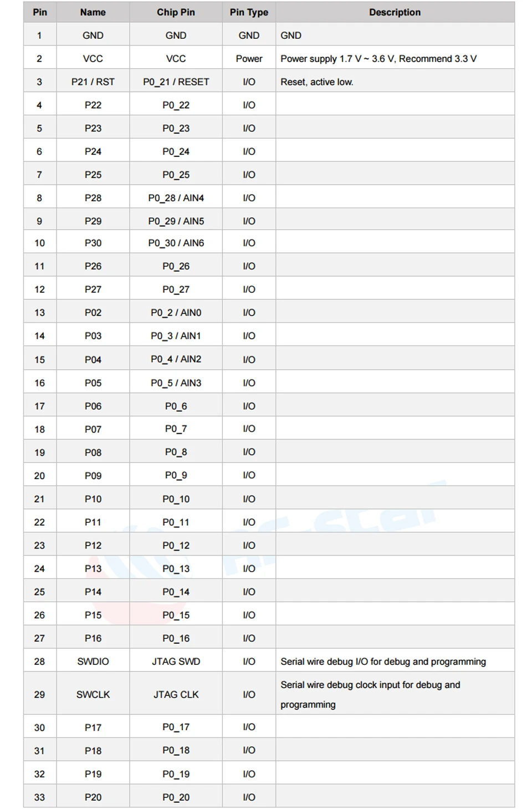The image size is (532, 809).
Task: Select the P0_30 / AIN6 cell
Action: click(176, 243)
